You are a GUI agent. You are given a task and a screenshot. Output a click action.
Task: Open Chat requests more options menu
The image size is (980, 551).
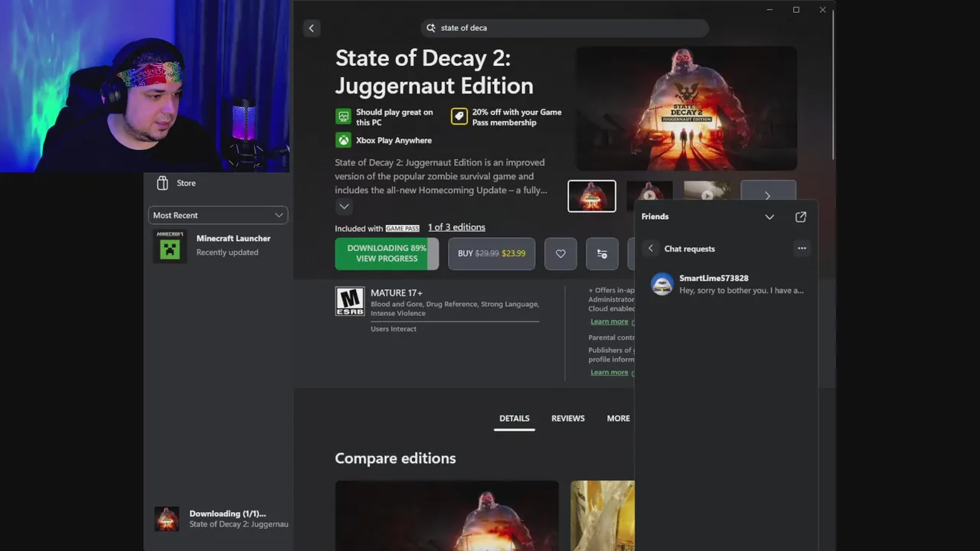802,248
